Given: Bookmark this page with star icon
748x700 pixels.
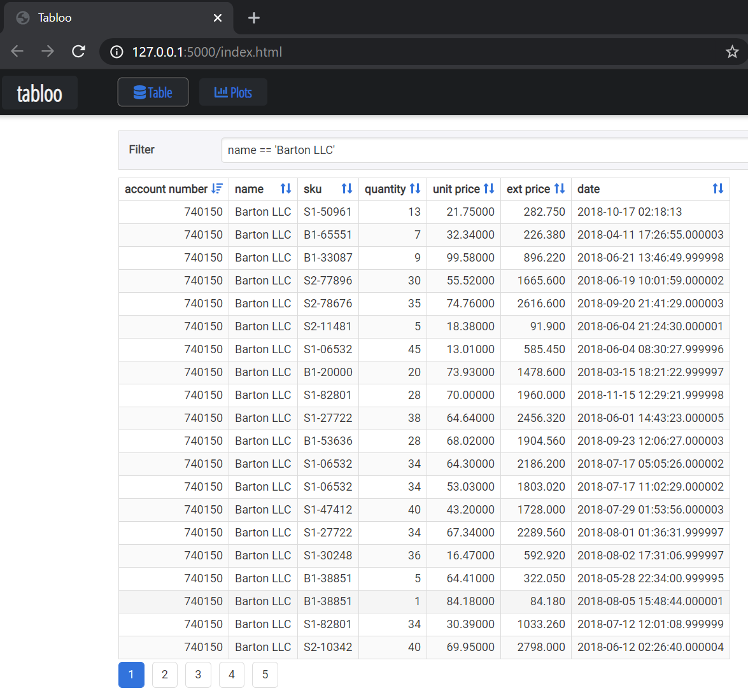Looking at the screenshot, I should coord(732,52).
